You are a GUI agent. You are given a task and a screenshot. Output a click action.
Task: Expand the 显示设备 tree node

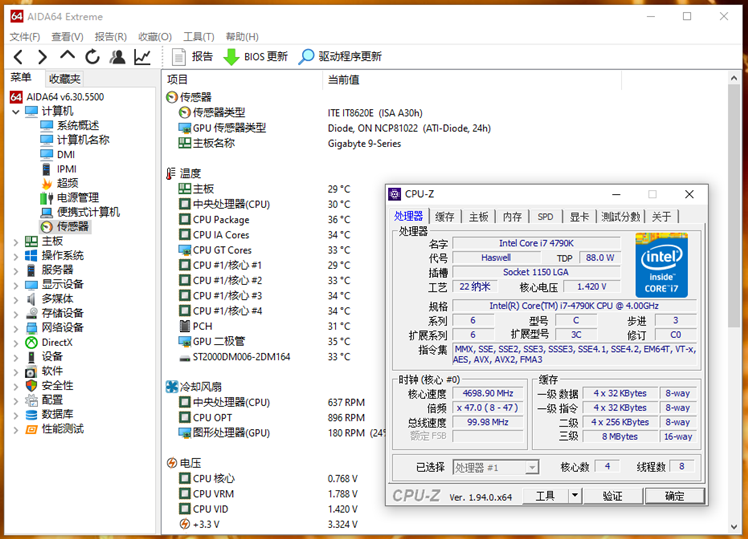(16, 285)
